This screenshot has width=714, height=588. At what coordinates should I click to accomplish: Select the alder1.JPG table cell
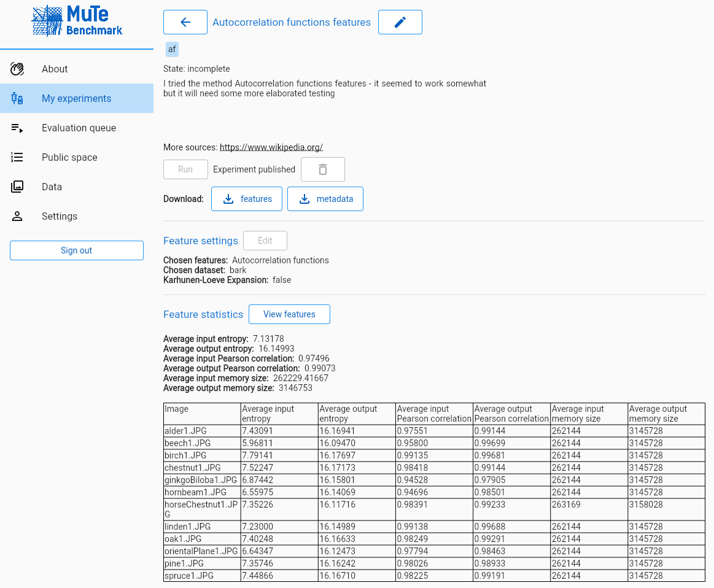[202, 431]
